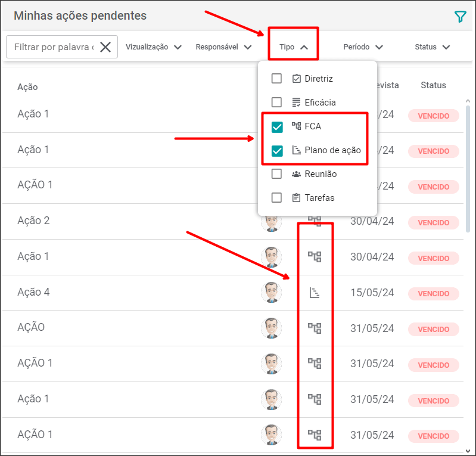The image size is (476, 456).
Task: Click the user avatar in Ação 4 row
Action: click(x=271, y=293)
